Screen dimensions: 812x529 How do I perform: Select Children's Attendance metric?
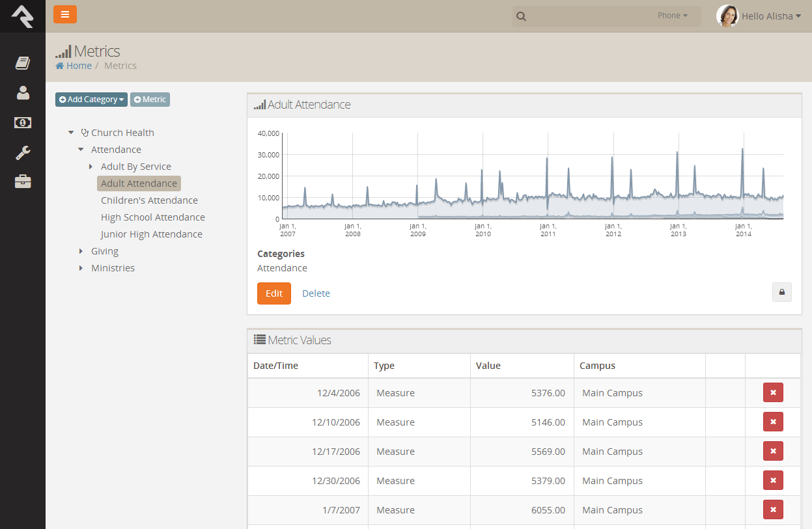click(149, 200)
